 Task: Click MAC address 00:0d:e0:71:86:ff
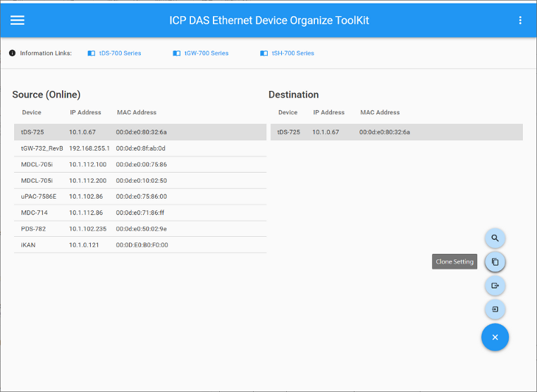click(140, 213)
